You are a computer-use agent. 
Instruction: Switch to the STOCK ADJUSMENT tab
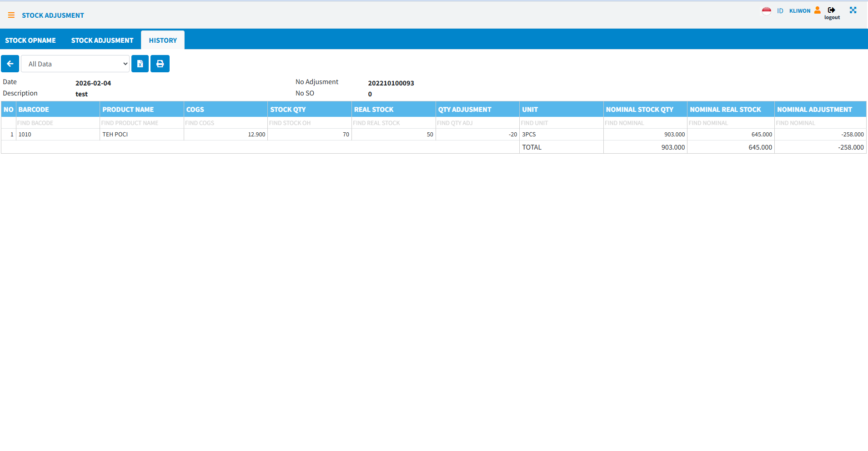(x=102, y=40)
